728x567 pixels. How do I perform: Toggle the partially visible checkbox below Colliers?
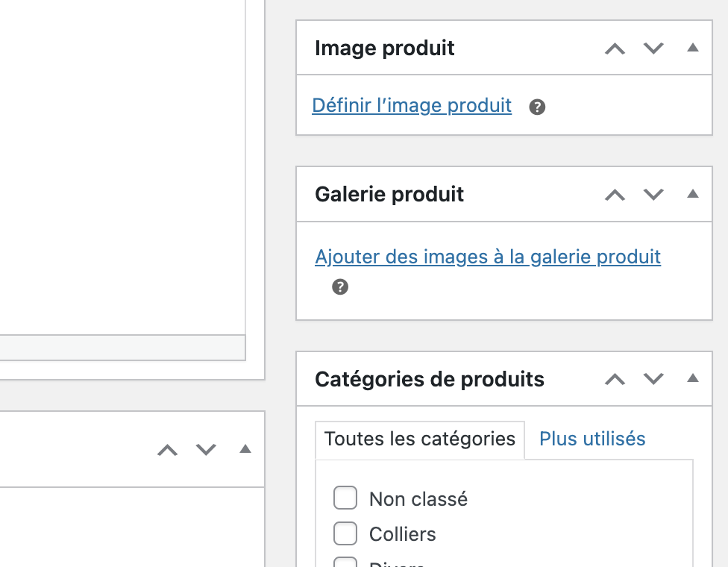tap(345, 562)
